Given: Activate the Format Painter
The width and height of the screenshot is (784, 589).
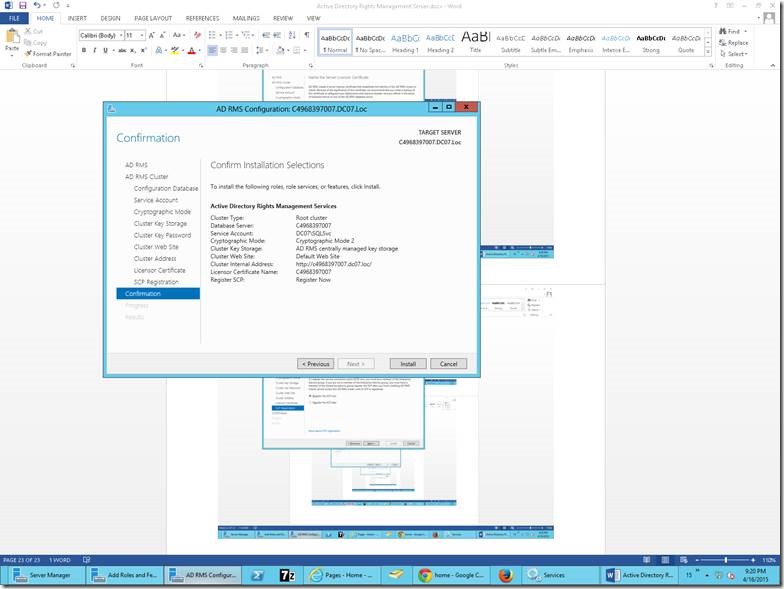Looking at the screenshot, I should coord(48,54).
